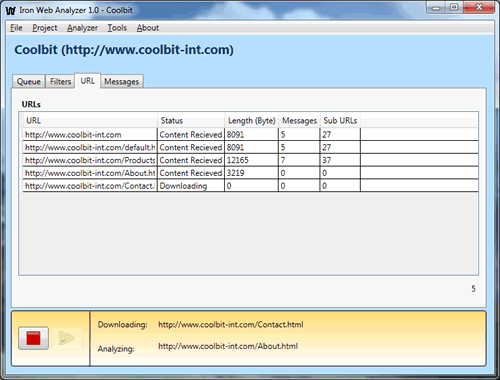
Task: Switch to the Queue tab
Action: coord(29,81)
